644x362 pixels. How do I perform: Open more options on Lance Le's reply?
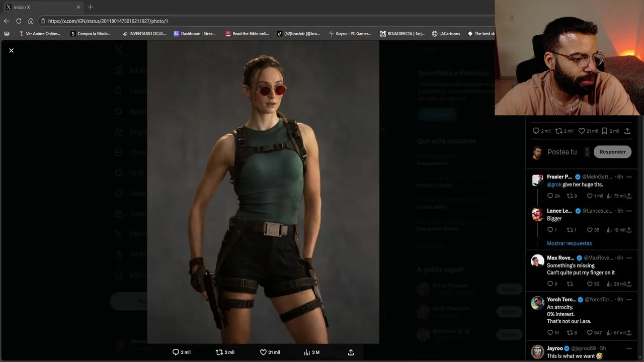pos(629,211)
